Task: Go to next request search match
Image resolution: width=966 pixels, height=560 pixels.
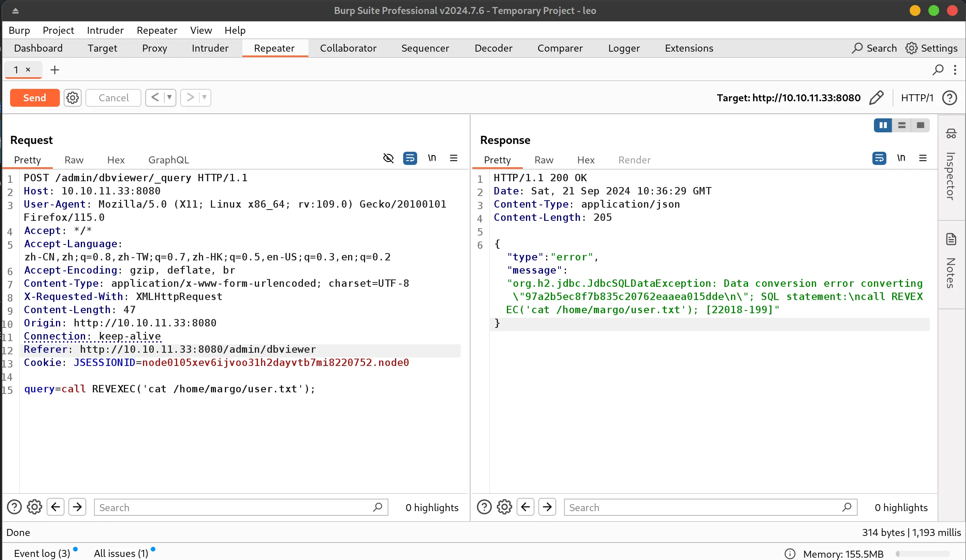Action: pos(77,507)
